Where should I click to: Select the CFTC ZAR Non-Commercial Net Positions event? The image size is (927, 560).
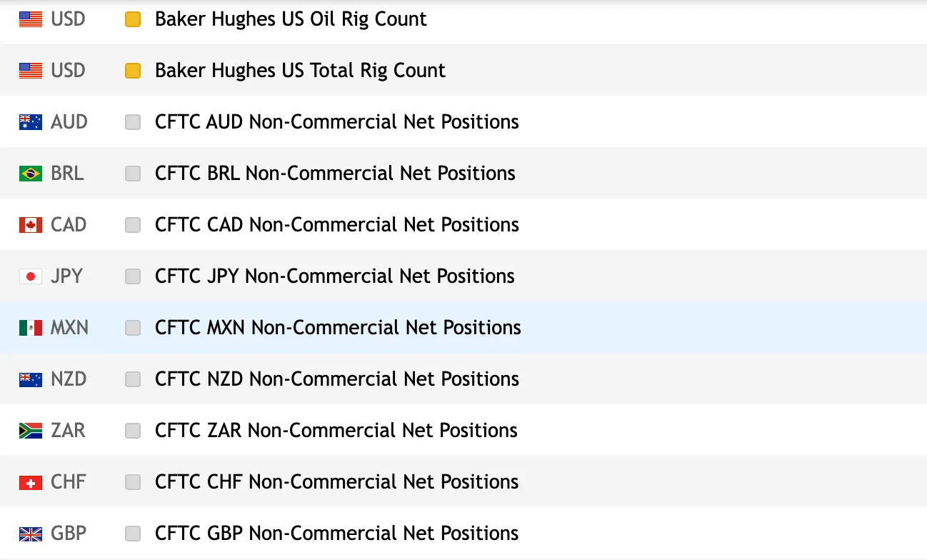[x=336, y=431]
